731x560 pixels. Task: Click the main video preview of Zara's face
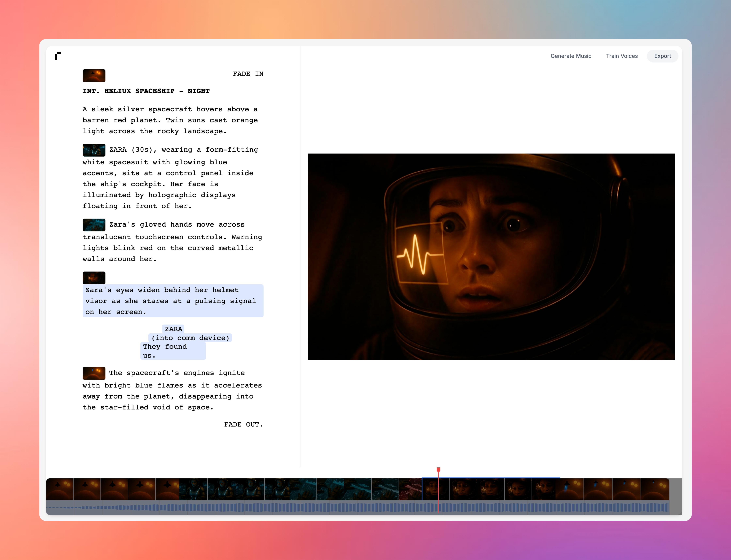pyautogui.click(x=491, y=256)
